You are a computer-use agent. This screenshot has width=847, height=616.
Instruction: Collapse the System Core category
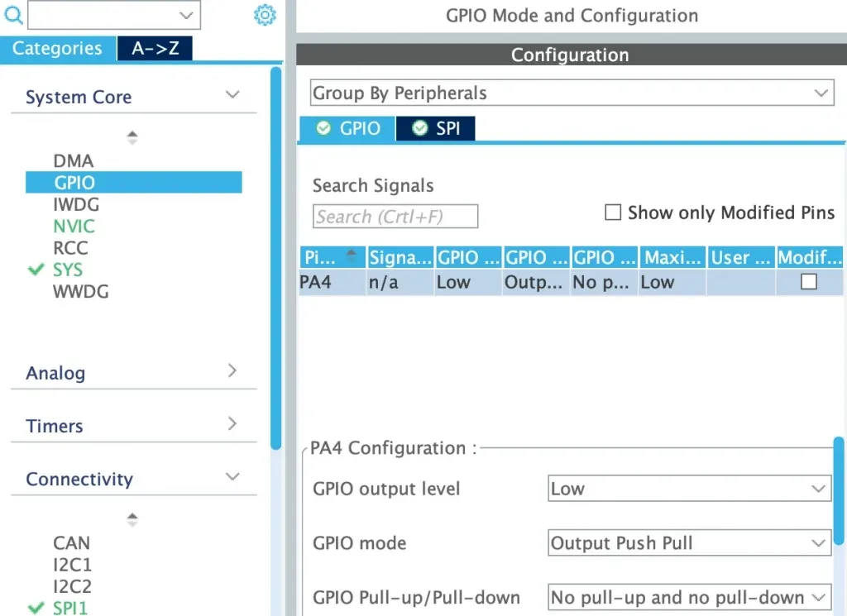tap(232, 96)
